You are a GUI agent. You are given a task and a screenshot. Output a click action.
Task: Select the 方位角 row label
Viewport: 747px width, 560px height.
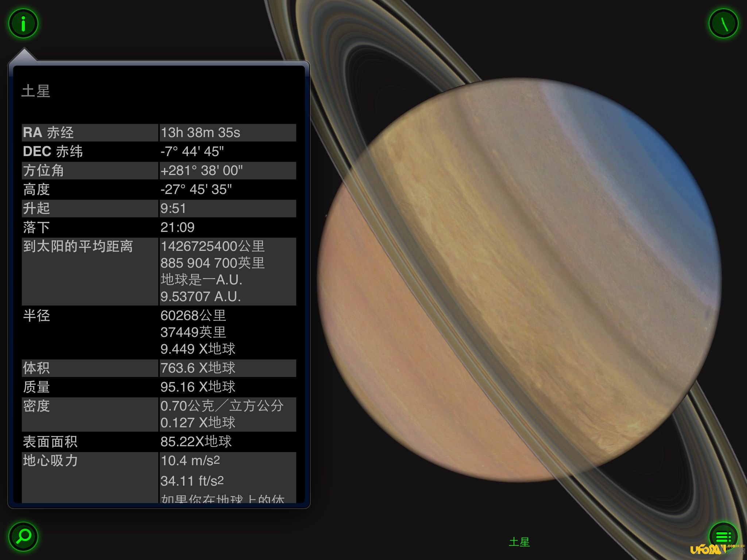click(43, 170)
